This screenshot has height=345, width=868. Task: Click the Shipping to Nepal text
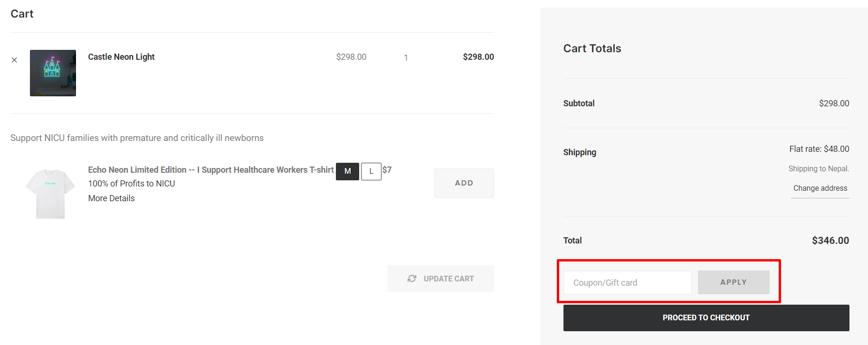(x=819, y=169)
